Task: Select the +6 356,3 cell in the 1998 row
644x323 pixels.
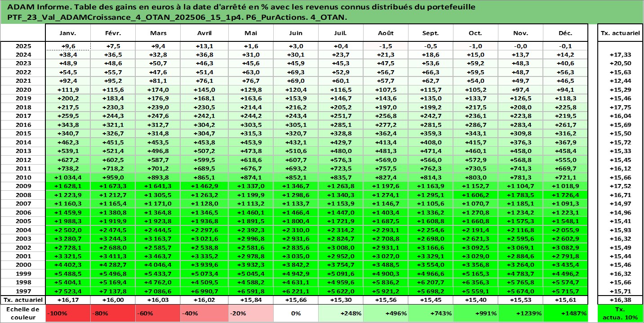Action: point(475,283)
